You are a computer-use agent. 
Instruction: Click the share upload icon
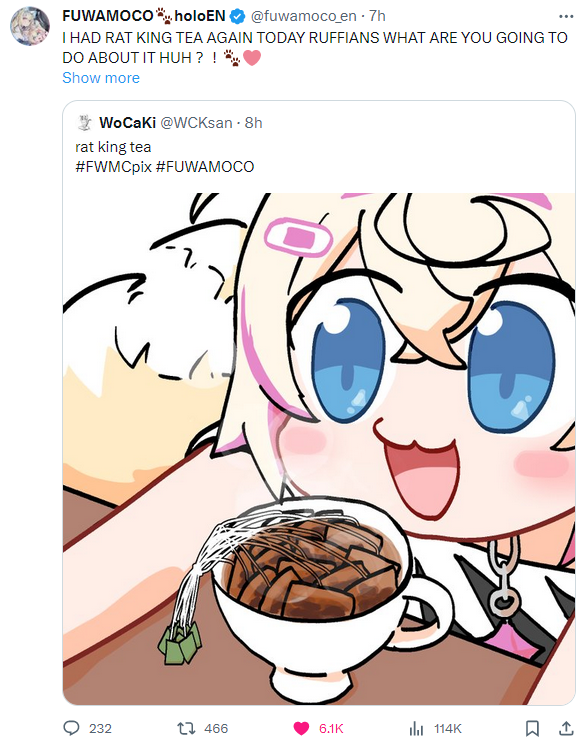[x=566, y=728]
